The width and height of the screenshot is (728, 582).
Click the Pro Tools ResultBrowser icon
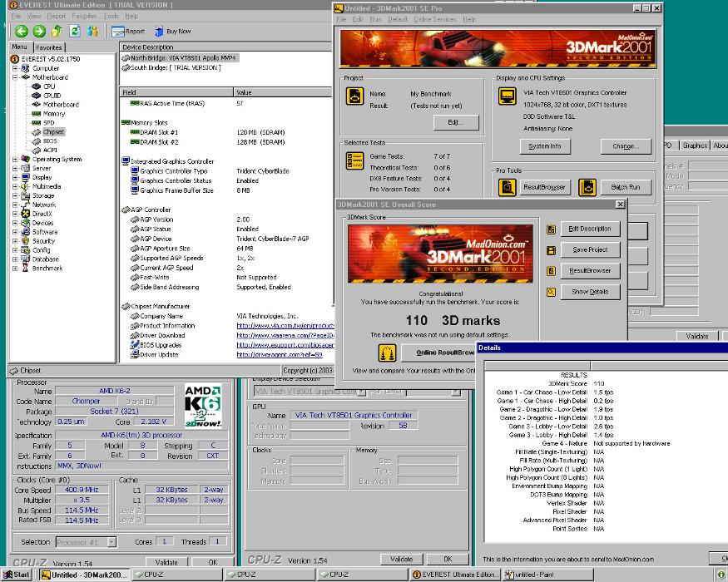tap(507, 188)
